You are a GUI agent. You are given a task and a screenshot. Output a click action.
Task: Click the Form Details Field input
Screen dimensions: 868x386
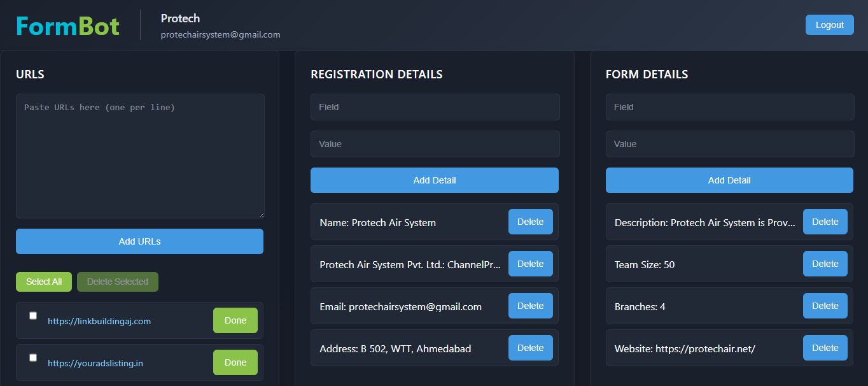click(729, 107)
